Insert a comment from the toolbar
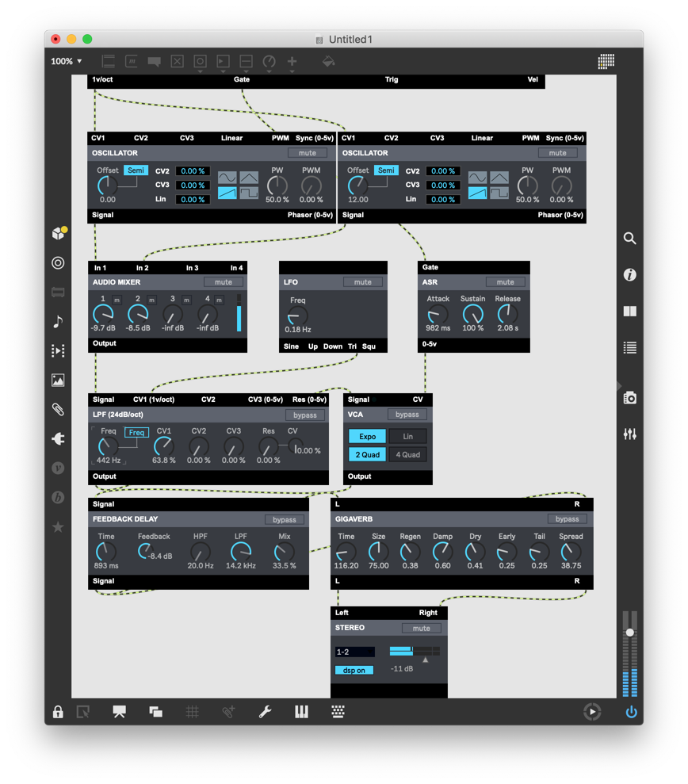The height and width of the screenshot is (784, 688). point(154,62)
